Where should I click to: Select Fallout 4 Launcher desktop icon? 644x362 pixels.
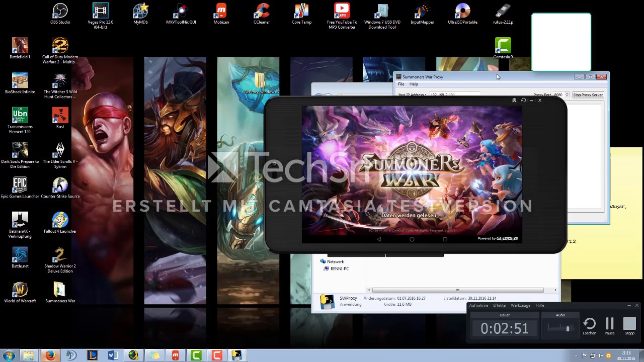coord(60,222)
